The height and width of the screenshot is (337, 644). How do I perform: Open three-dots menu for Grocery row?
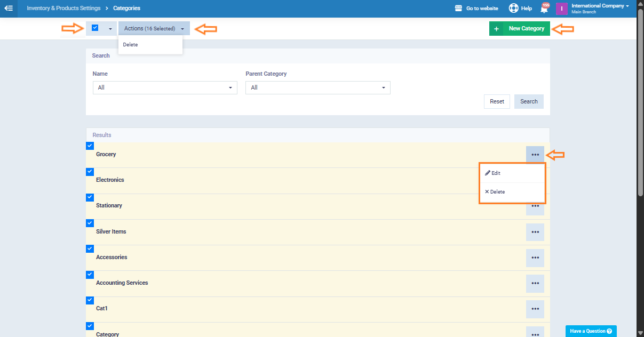click(x=535, y=155)
